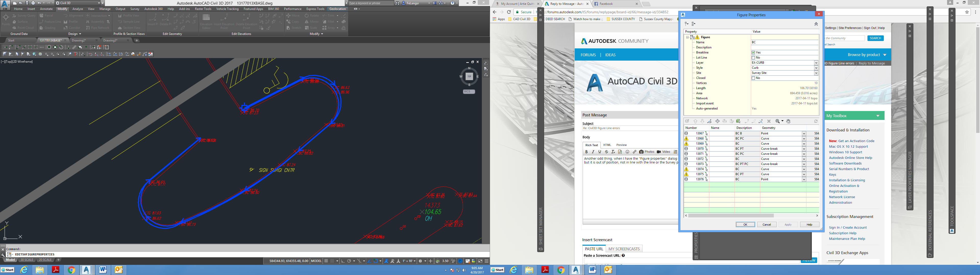980x275 pixels.
Task: Select the Pan tool in Figure Properties toolbar
Action: 789,121
